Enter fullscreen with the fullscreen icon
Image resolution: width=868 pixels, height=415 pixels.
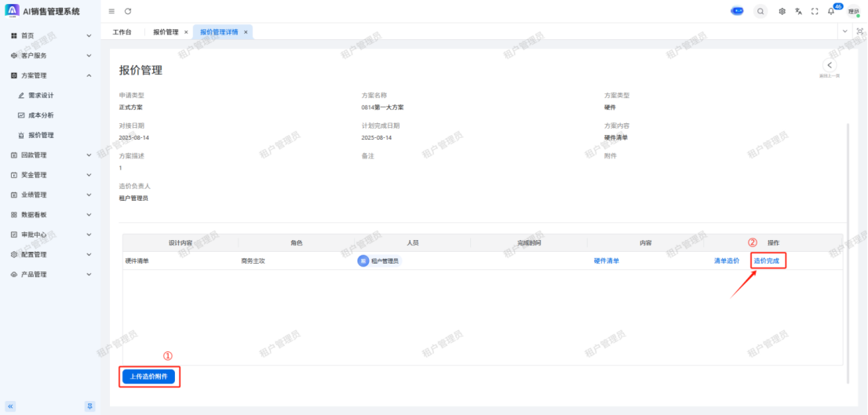pyautogui.click(x=815, y=11)
